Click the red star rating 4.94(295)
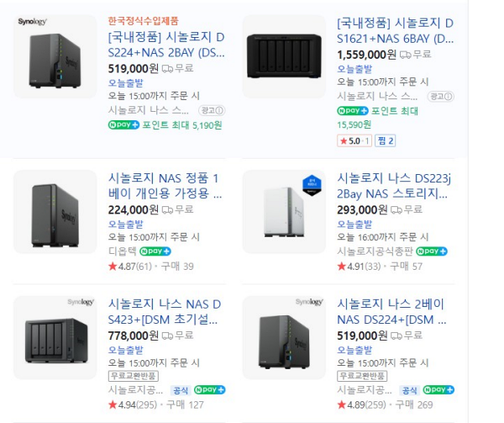504x423 pixels. click(x=133, y=404)
